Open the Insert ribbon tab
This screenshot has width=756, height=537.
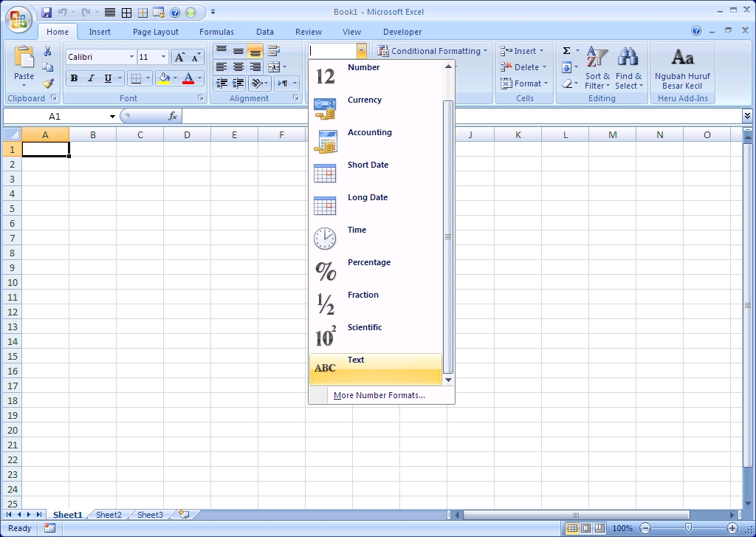[x=100, y=32]
